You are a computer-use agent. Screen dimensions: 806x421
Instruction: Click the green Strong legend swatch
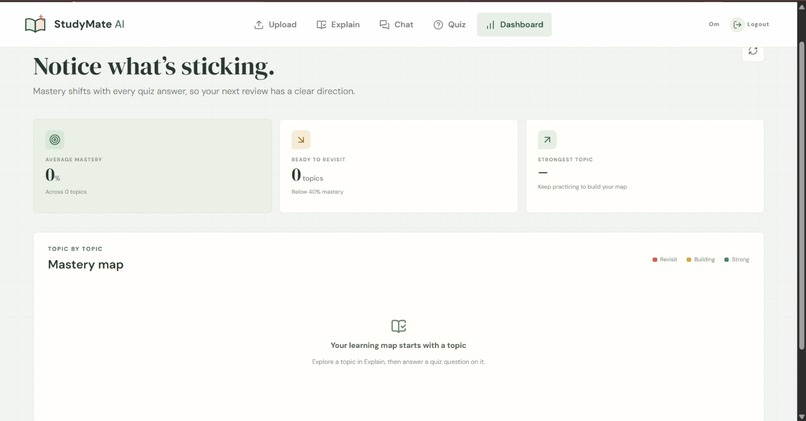pyautogui.click(x=726, y=260)
